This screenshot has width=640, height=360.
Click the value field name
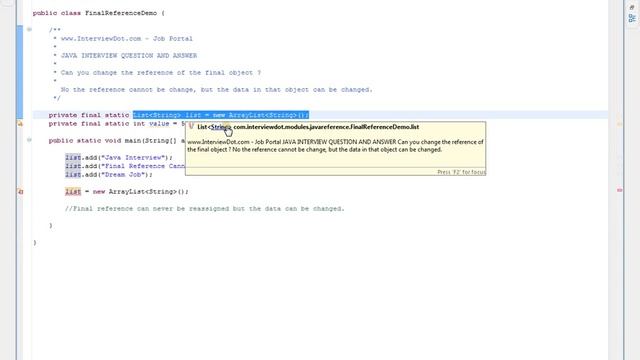tap(159, 124)
